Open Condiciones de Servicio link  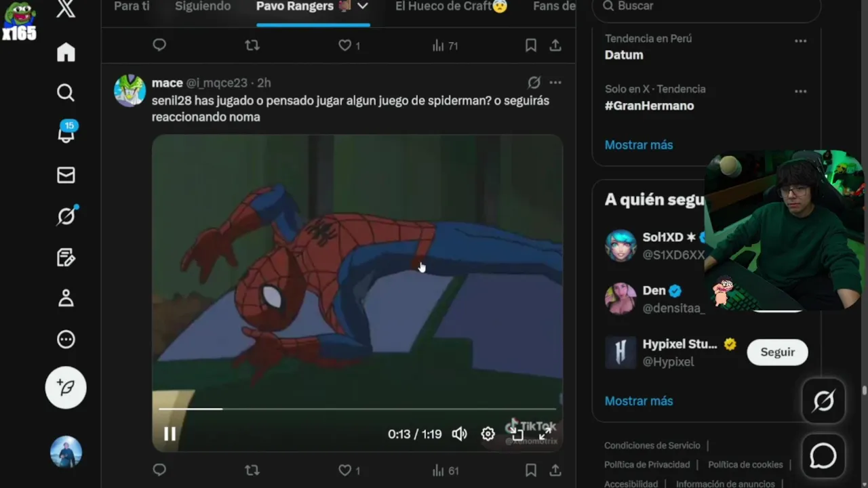[x=652, y=445]
